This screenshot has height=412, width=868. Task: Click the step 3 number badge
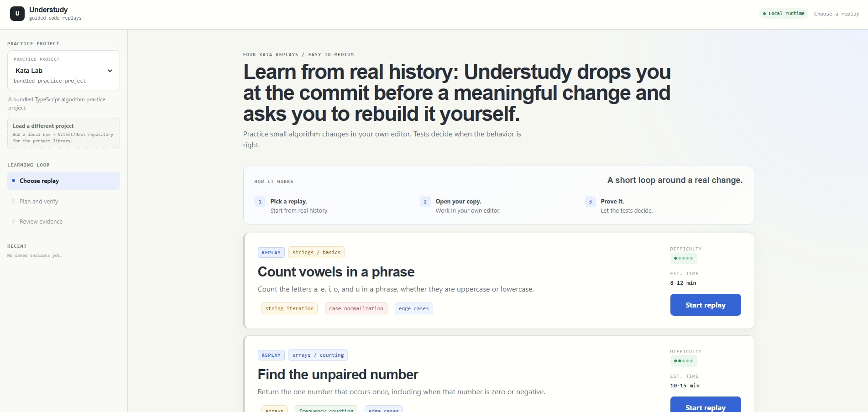pyautogui.click(x=591, y=202)
